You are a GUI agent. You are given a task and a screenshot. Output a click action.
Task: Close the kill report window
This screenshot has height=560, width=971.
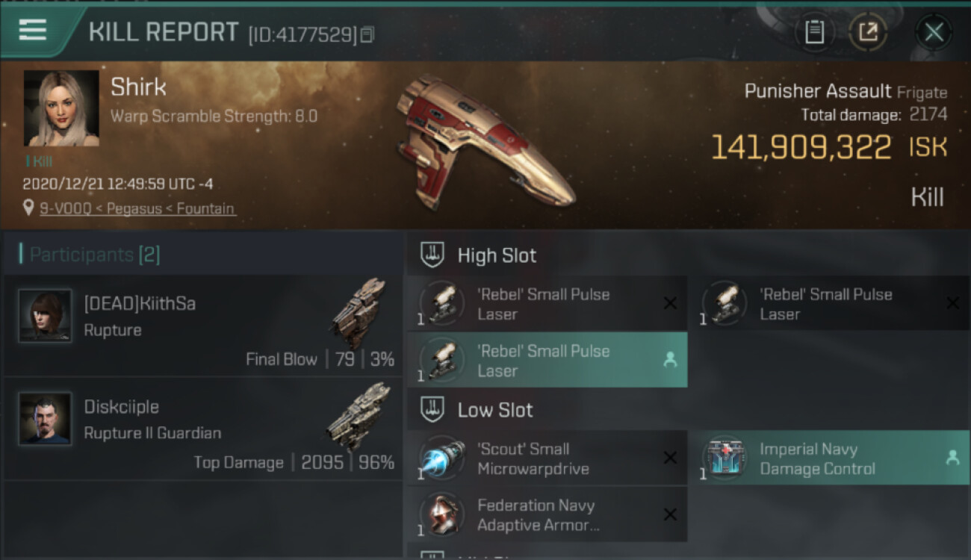point(934,32)
